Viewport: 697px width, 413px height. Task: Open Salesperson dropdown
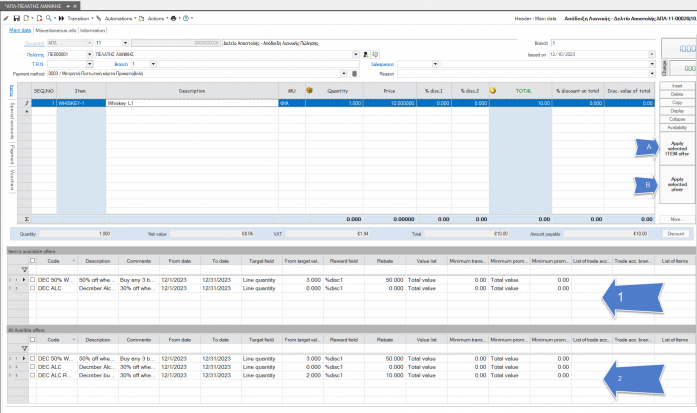[x=435, y=64]
